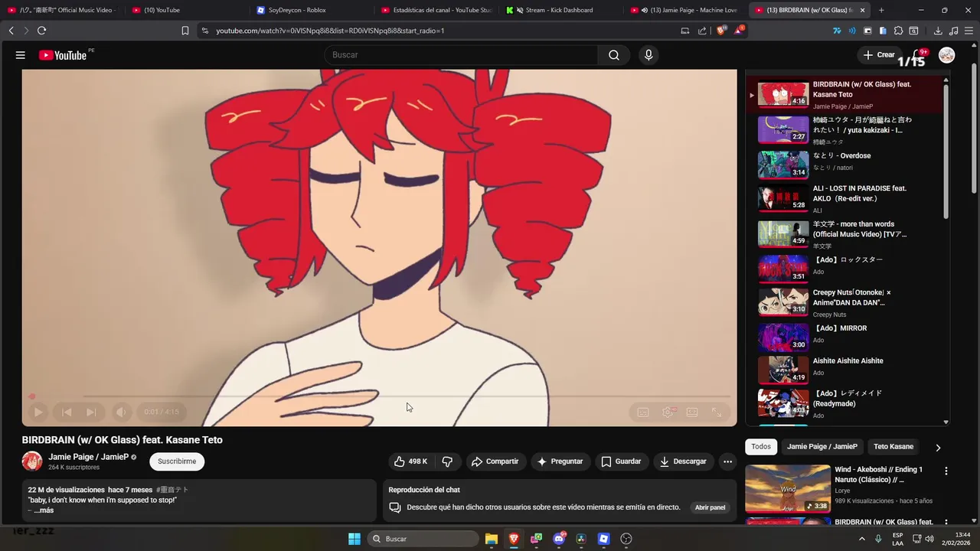Dislike the BIRDBRAIN video

tap(448, 461)
